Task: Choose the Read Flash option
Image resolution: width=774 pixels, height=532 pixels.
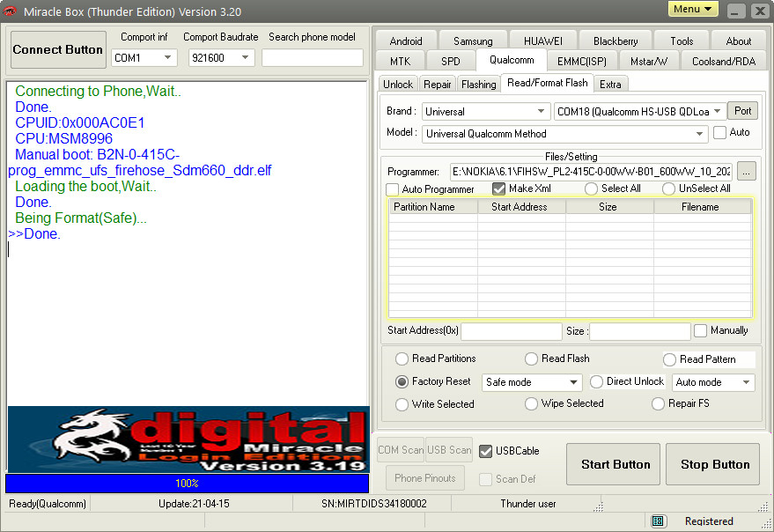Action: 531,358
